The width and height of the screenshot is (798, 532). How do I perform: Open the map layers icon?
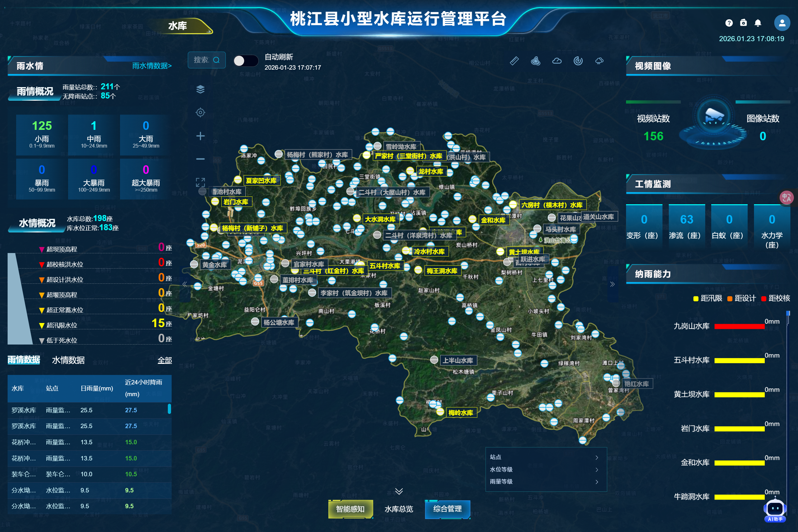(200, 89)
